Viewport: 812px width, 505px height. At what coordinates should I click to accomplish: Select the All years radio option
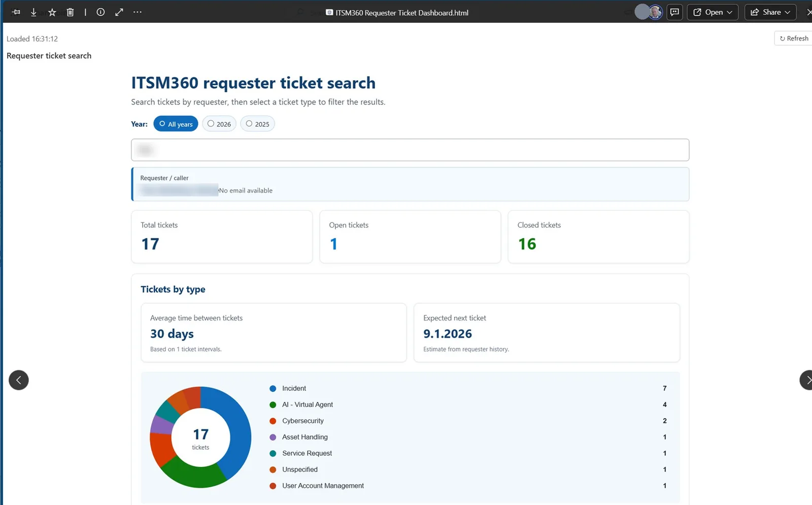tap(176, 124)
